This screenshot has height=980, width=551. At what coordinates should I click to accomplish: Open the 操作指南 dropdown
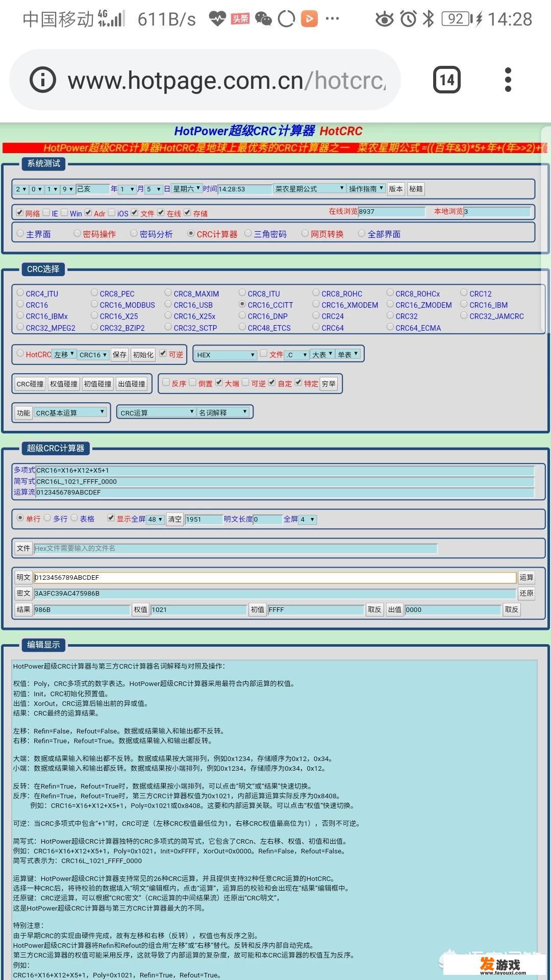[x=366, y=189]
